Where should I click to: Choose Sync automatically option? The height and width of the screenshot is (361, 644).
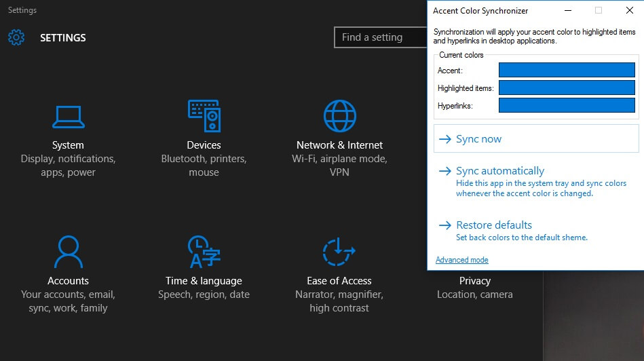536,182
